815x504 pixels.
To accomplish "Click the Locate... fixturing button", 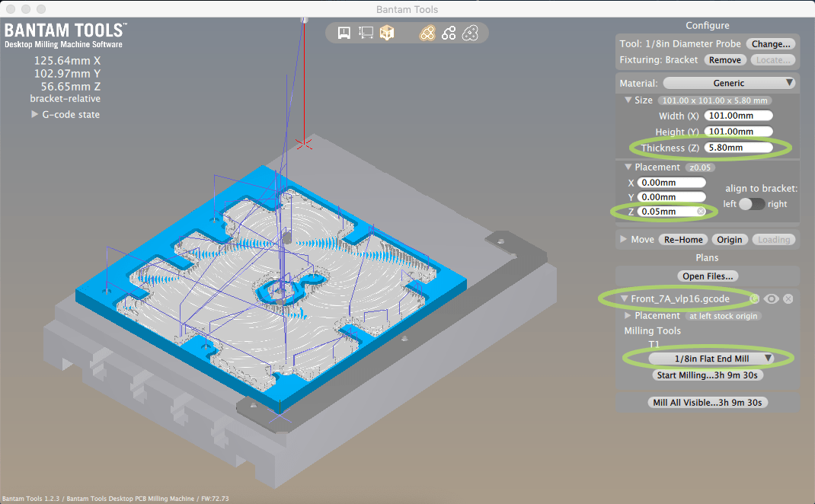I will 773,59.
